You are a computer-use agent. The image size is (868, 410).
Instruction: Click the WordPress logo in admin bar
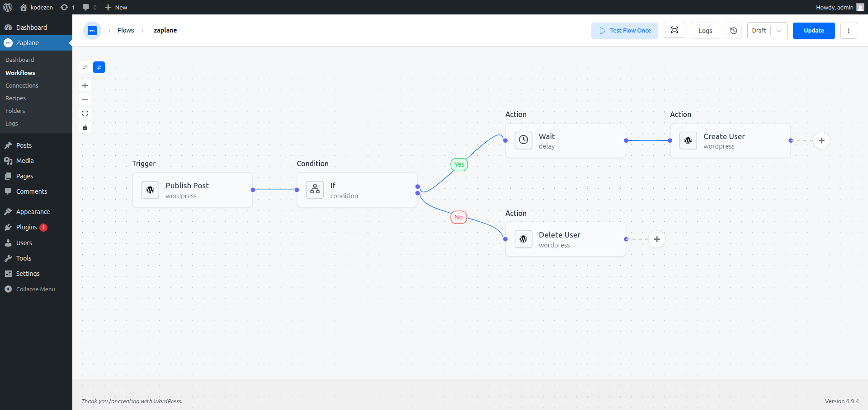(x=8, y=7)
